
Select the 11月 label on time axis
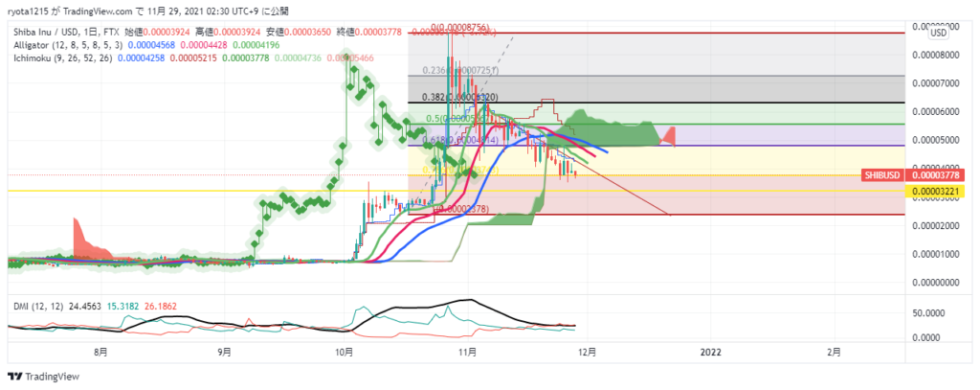click(x=468, y=352)
